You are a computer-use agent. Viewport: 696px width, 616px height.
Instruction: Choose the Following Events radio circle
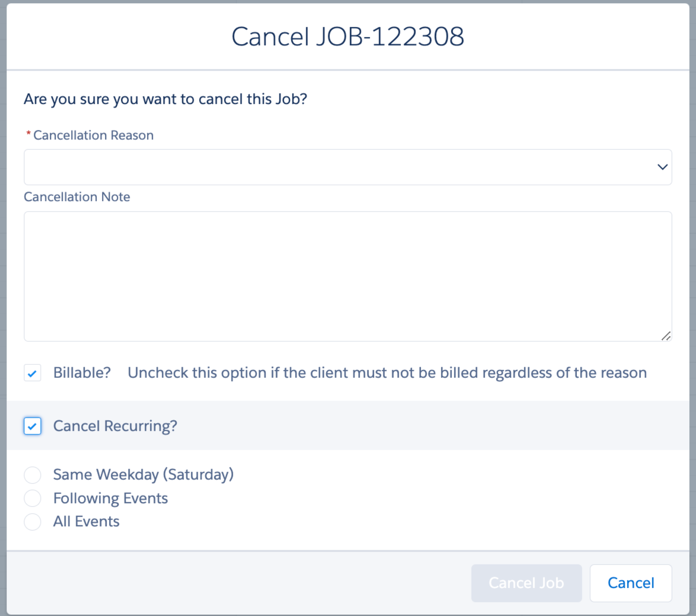pyautogui.click(x=32, y=498)
